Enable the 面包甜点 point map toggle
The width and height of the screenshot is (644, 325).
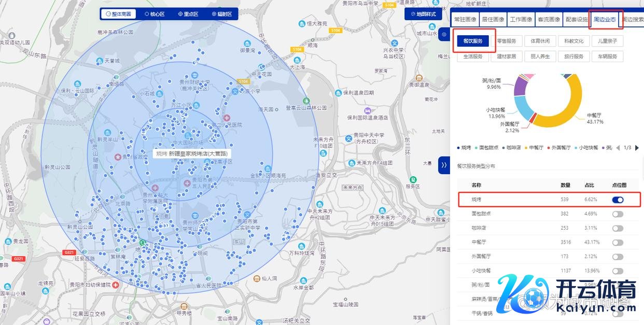[x=617, y=214]
